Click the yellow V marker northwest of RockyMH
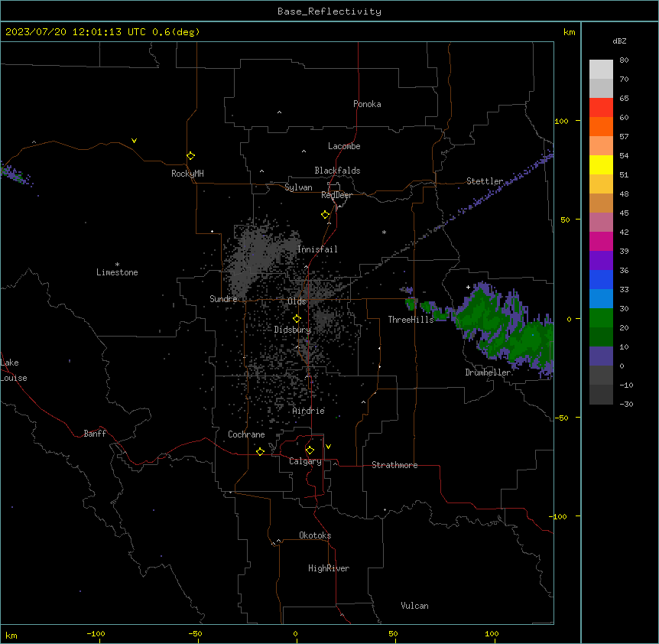Screen dimensions: 659x644 pyautogui.click(x=134, y=141)
